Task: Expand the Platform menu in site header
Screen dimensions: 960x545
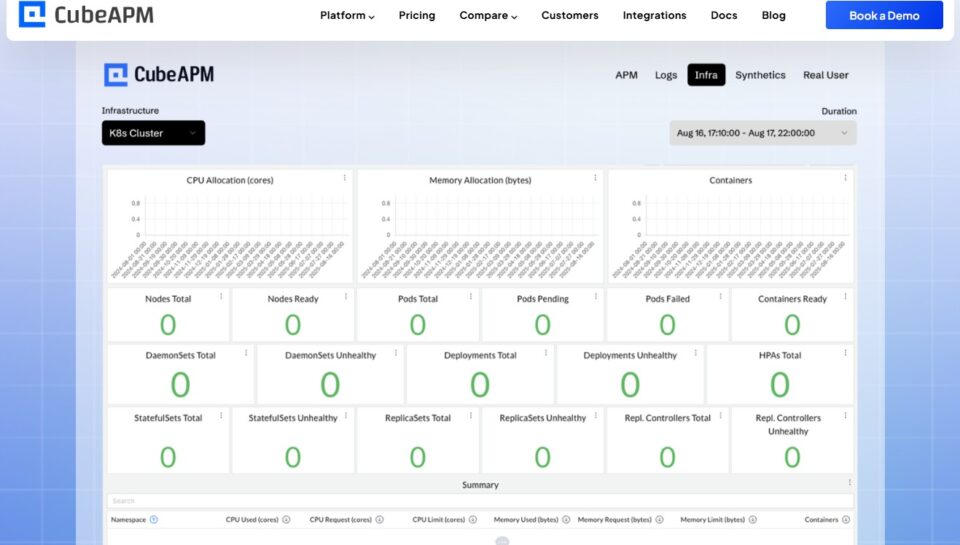Action: pyautogui.click(x=347, y=15)
